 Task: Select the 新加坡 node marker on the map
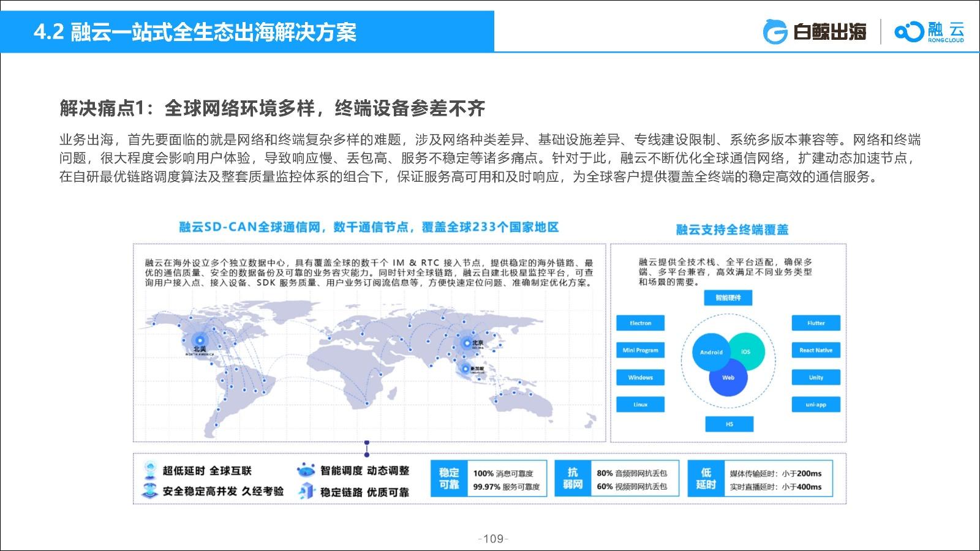465,368
